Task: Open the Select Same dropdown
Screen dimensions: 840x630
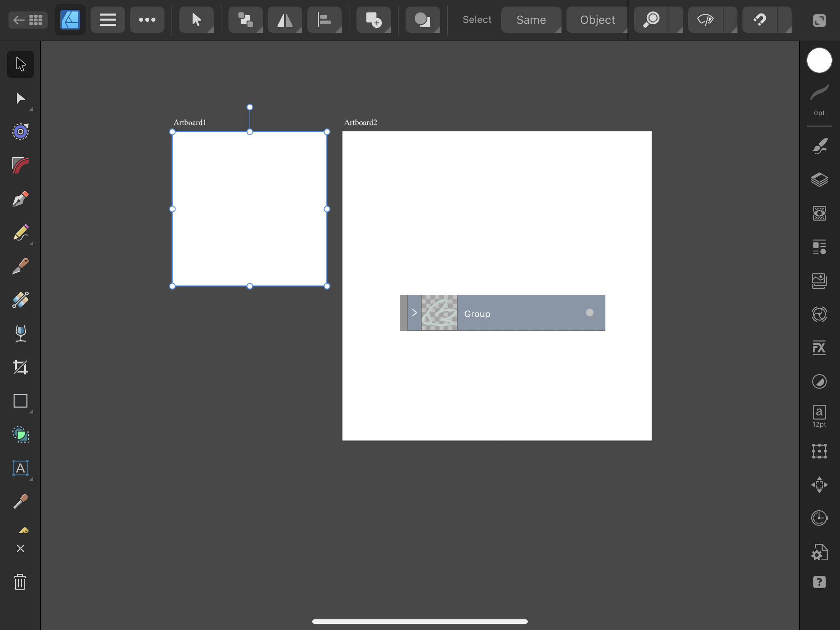Action: (x=531, y=20)
